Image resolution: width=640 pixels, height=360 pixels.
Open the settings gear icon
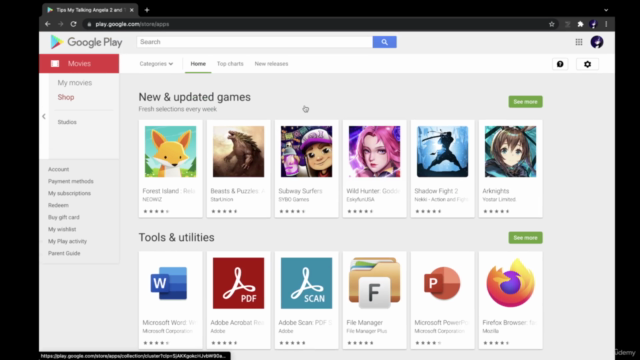[x=587, y=64]
